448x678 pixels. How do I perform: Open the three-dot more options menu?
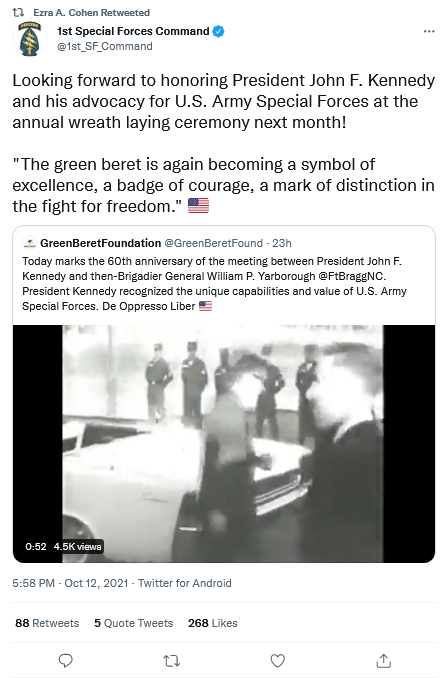(429, 31)
